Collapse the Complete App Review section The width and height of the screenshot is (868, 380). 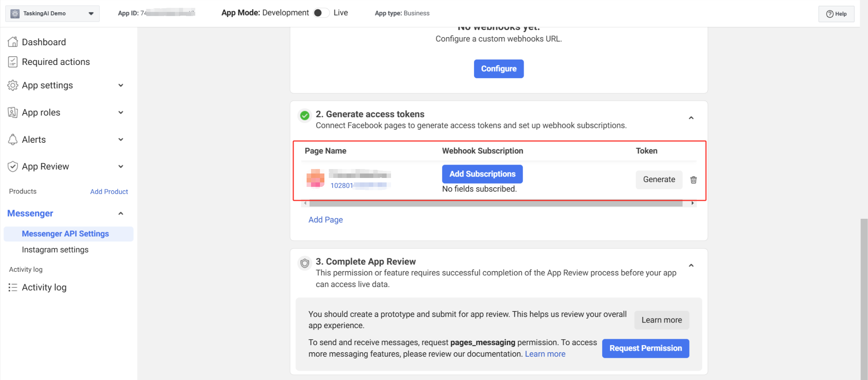pos(691,265)
